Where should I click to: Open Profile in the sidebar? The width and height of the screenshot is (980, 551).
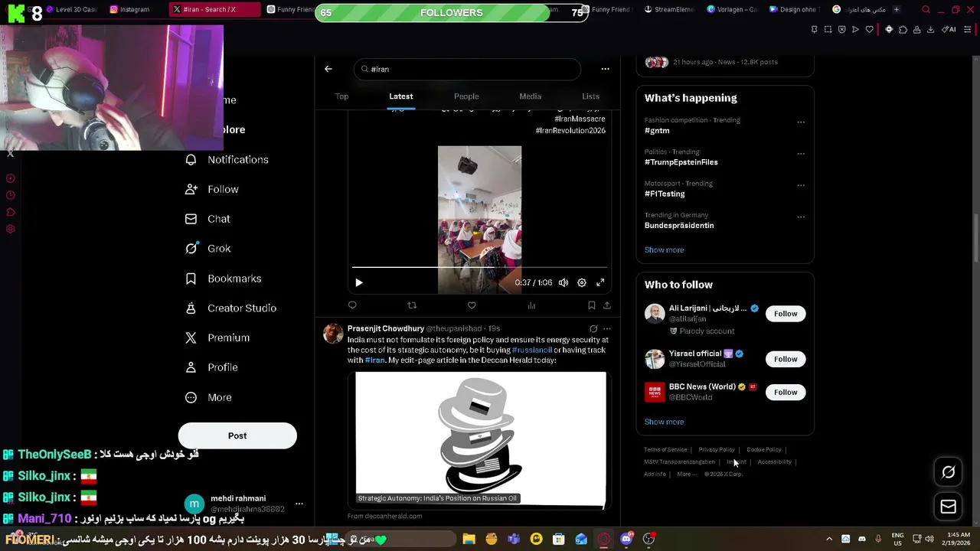[x=211, y=367]
